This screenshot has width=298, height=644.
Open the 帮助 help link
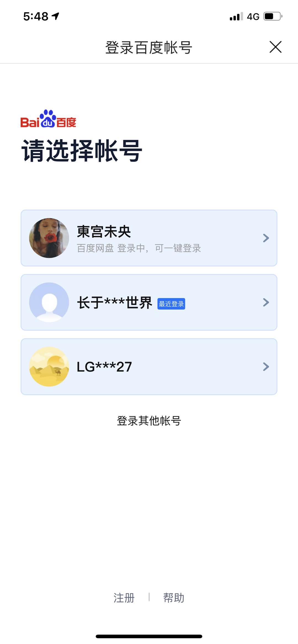point(174,598)
